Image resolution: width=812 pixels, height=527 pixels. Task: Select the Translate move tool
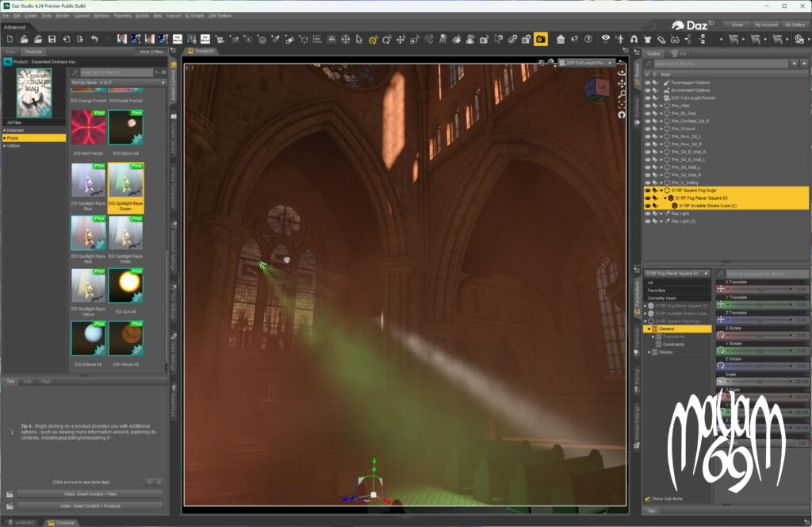(x=400, y=40)
